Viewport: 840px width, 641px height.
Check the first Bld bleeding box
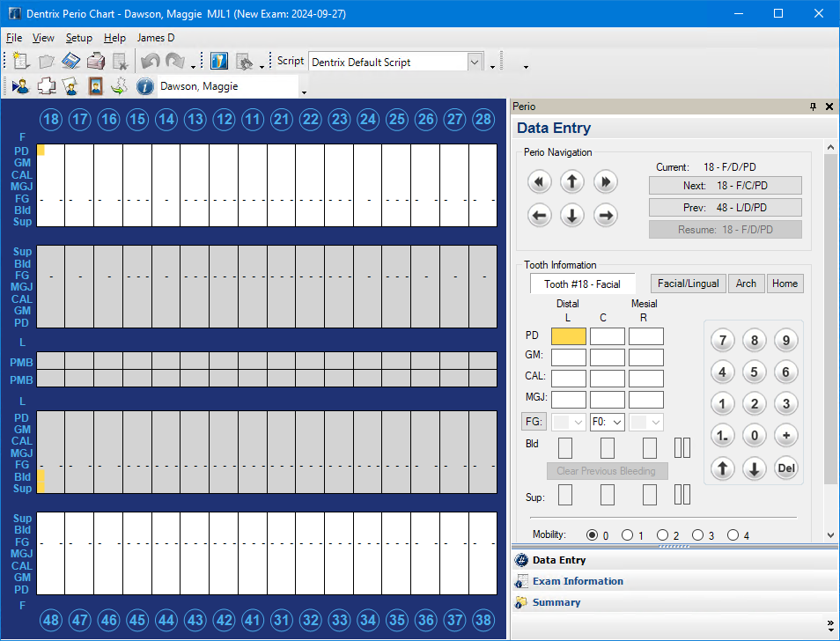(565, 448)
